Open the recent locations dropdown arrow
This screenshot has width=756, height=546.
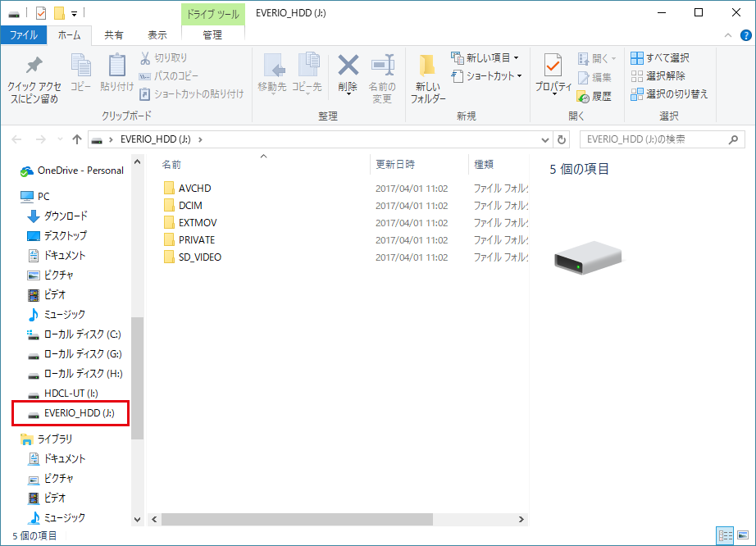(60, 139)
